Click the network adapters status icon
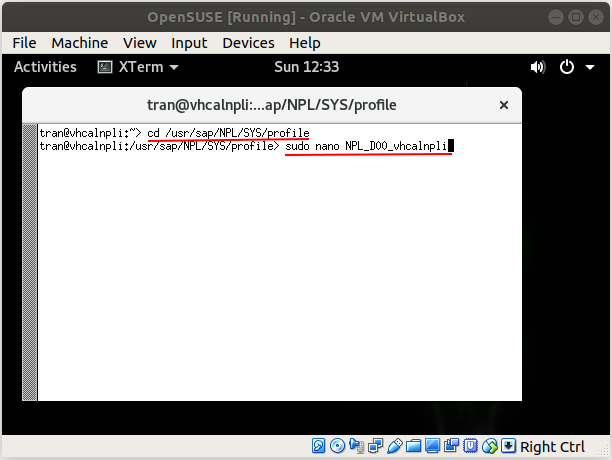Viewport: 612px width, 460px height. [375, 446]
